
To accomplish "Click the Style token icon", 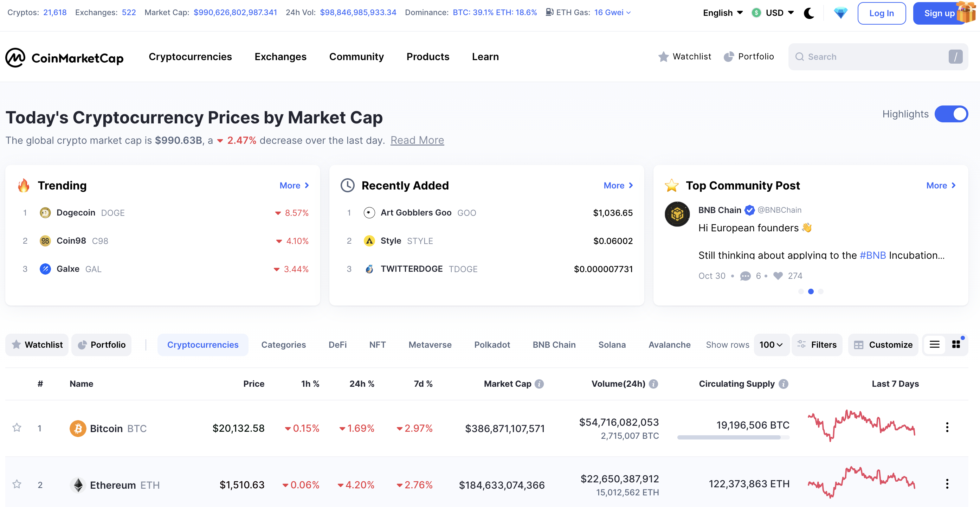I will pyautogui.click(x=369, y=241).
